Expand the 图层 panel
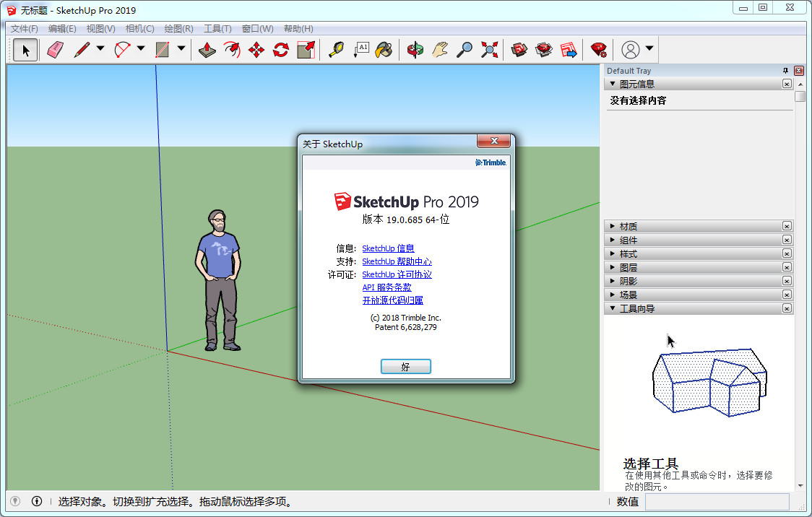 click(x=627, y=267)
